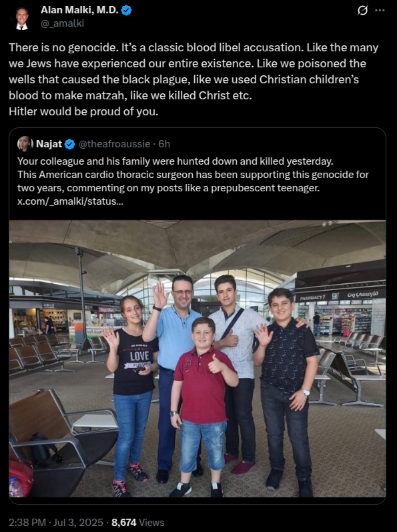The width and height of the screenshot is (397, 532).
Task: Open the quoted post's 6h timestamp
Action: [164, 144]
